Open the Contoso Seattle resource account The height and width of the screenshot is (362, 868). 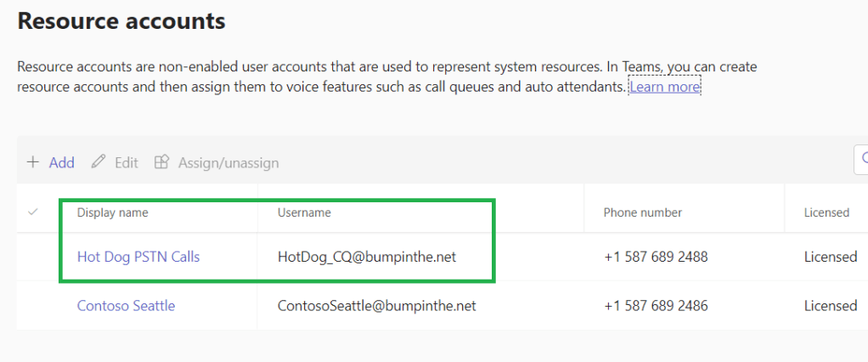click(126, 305)
